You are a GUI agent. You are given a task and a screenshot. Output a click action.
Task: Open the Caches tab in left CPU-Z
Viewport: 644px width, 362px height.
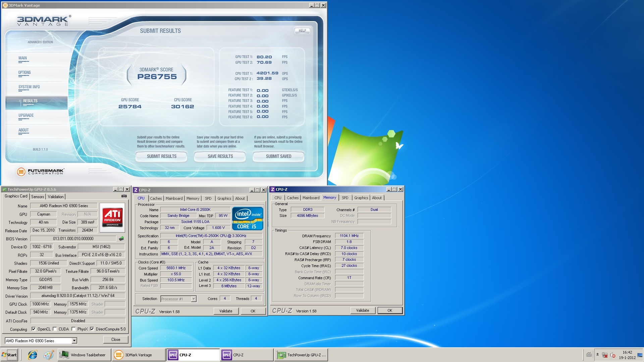click(156, 198)
